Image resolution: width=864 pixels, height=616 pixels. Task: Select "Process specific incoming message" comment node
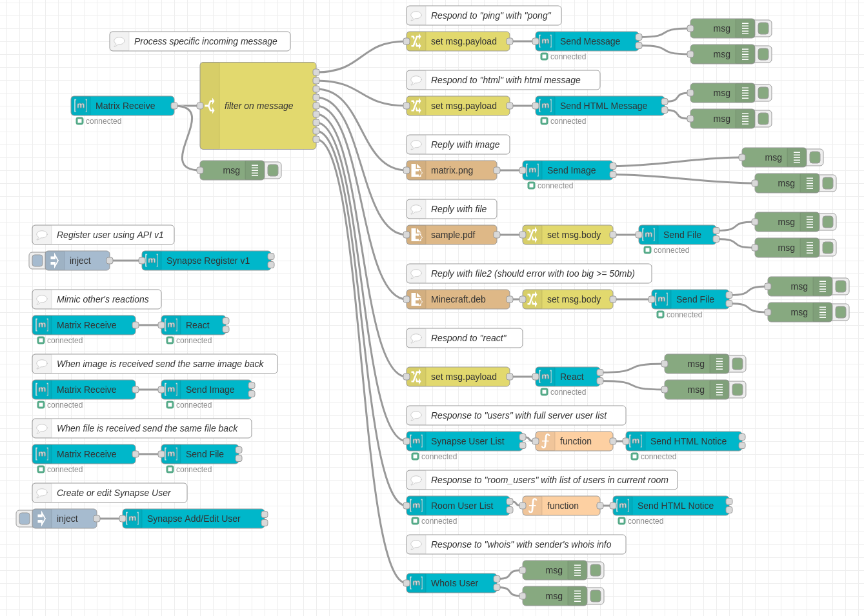pos(205,41)
